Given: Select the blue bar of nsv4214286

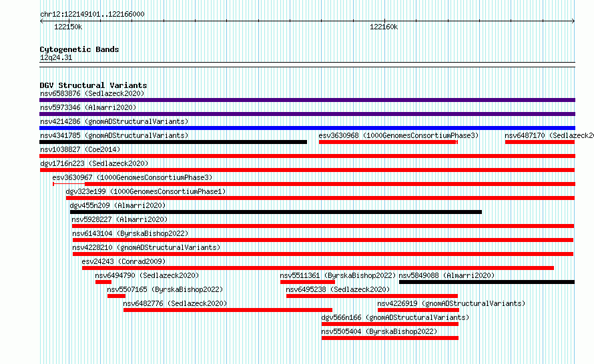Looking at the screenshot, I should 307,128.
